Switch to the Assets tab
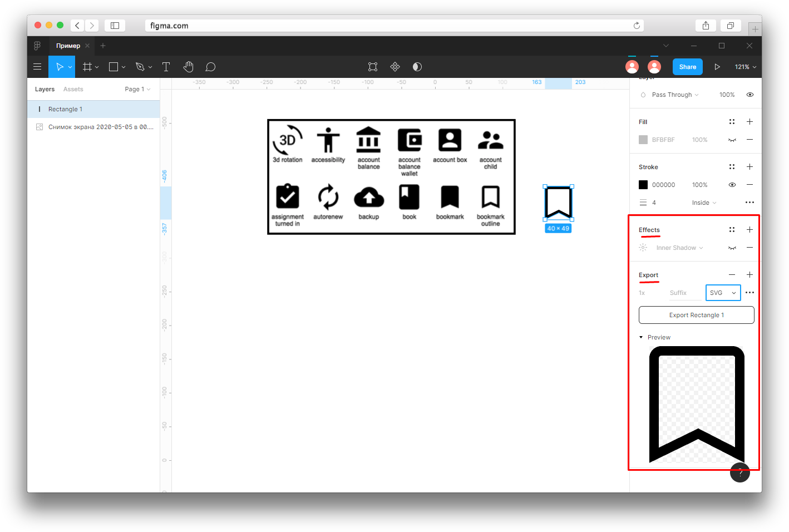 pyautogui.click(x=73, y=89)
